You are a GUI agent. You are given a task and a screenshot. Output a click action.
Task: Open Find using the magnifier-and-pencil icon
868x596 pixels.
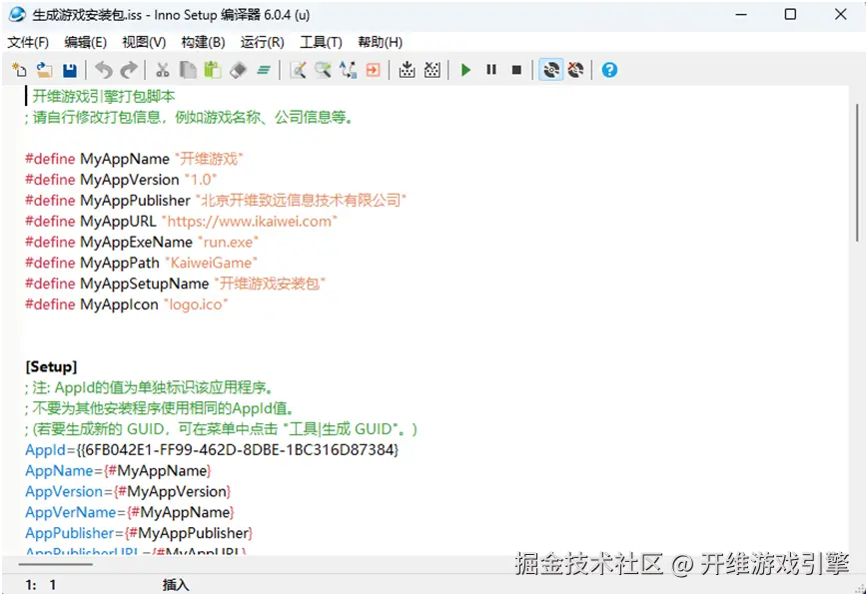(298, 70)
